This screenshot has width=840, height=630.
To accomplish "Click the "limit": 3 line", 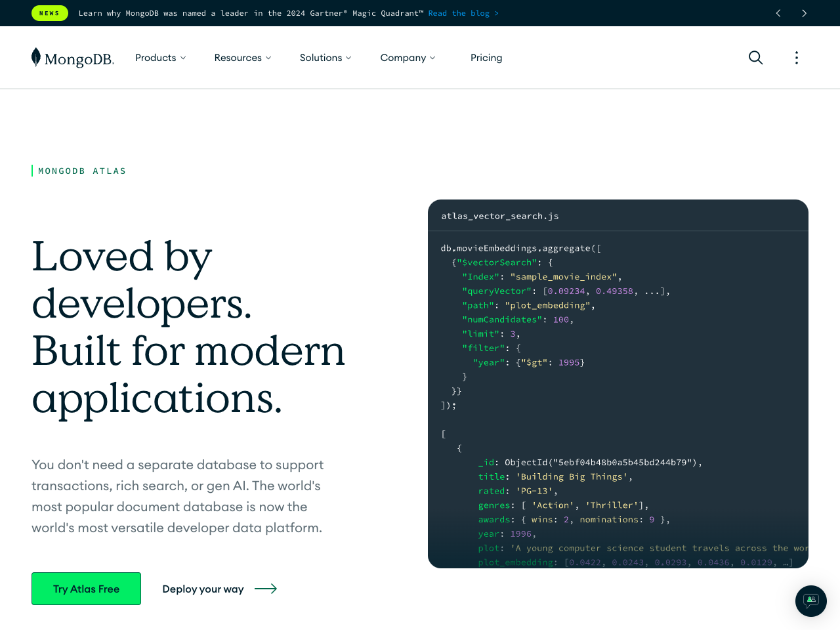I will point(491,334).
